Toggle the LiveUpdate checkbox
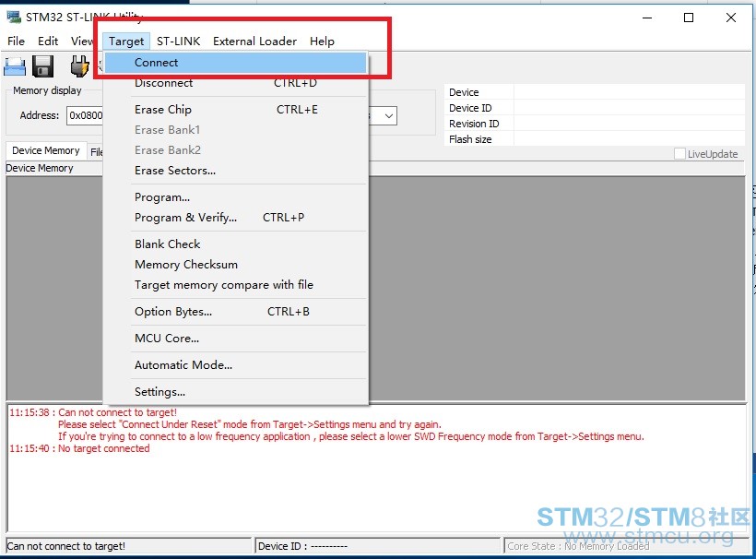This screenshot has width=756, height=559. click(679, 154)
